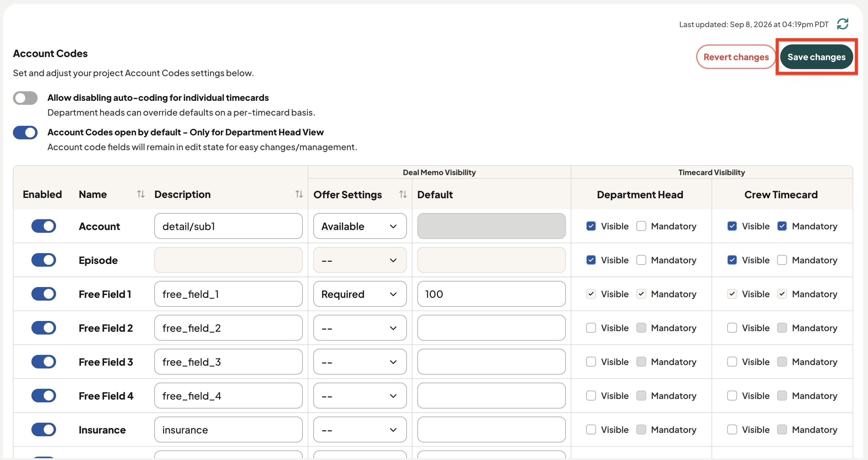Check Free Field 4 Department Head Visible
Screen dimensions: 868x460
(x=591, y=396)
